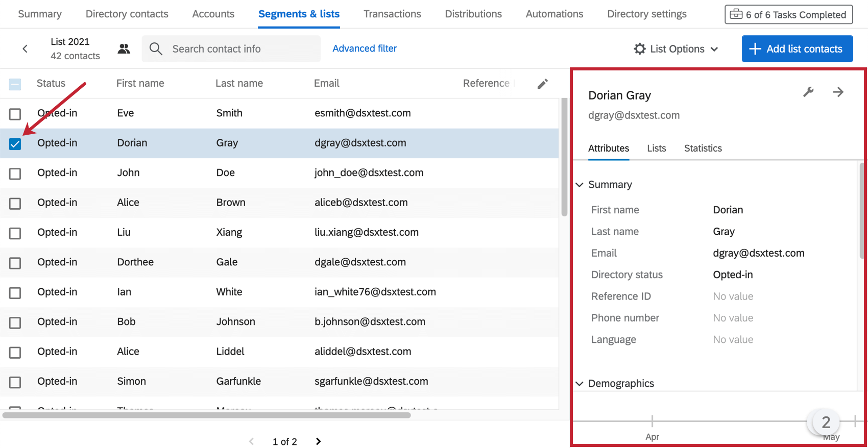Open the Advanced filter link
This screenshot has height=448, width=868.
point(365,48)
